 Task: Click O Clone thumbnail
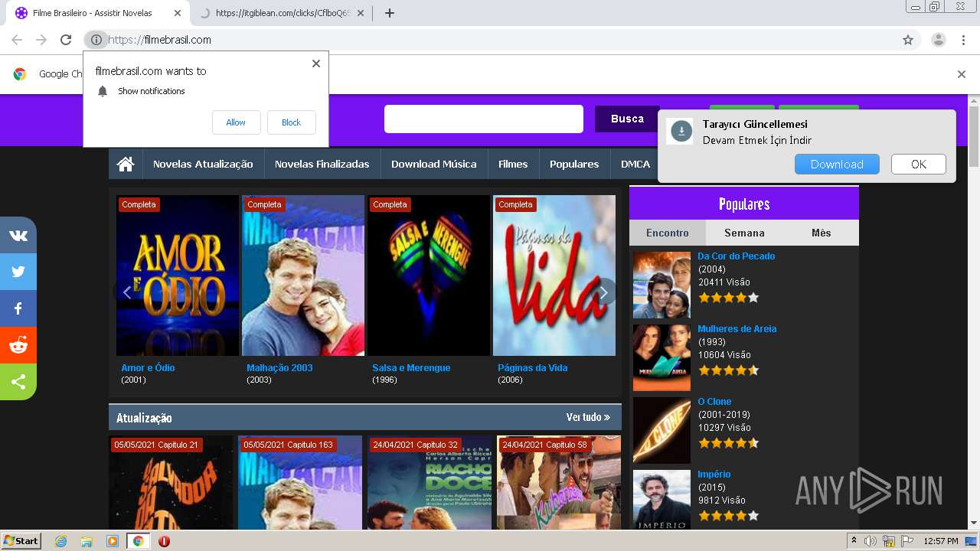pos(661,430)
